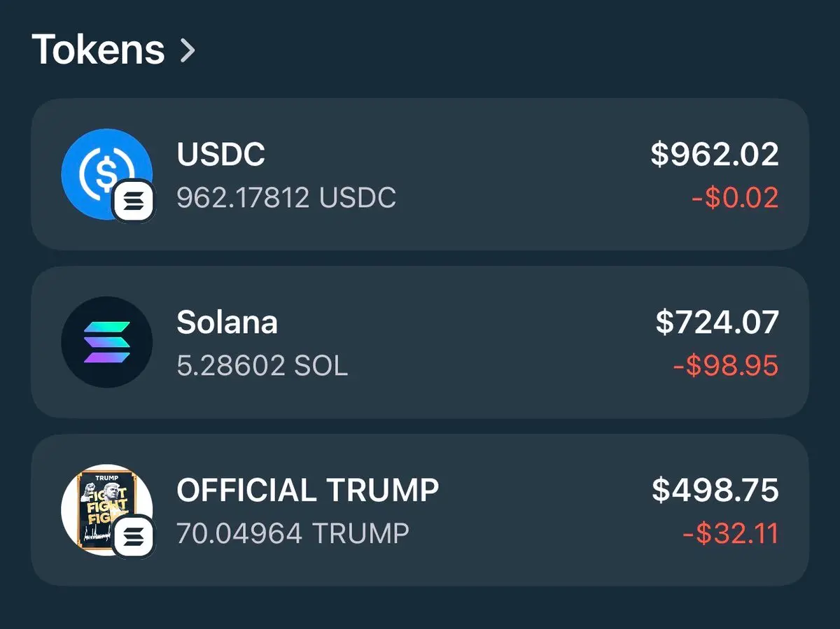The image size is (840, 629).
Task: Click Solana network badge on USDC icon
Action: click(135, 202)
